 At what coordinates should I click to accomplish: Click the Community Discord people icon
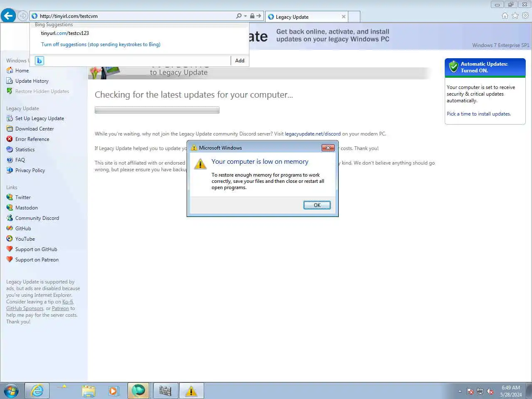tap(10, 218)
